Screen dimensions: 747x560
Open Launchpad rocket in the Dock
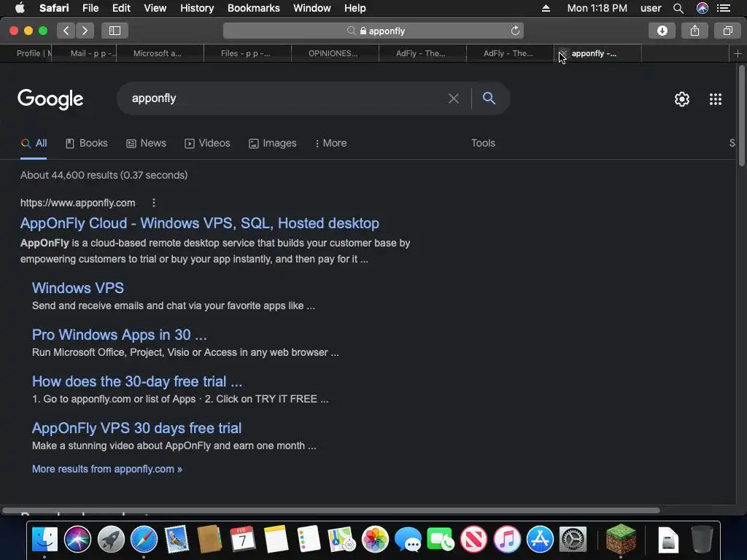click(x=111, y=540)
